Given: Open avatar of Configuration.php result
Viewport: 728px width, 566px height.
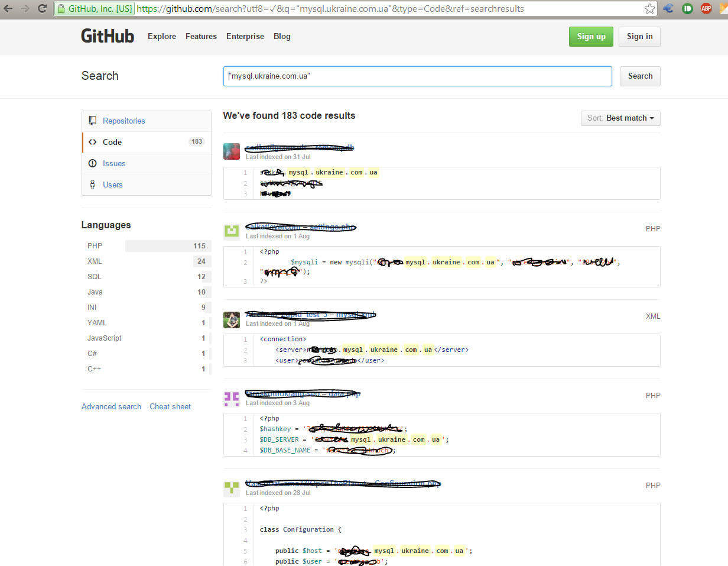Looking at the screenshot, I should 232,489.
